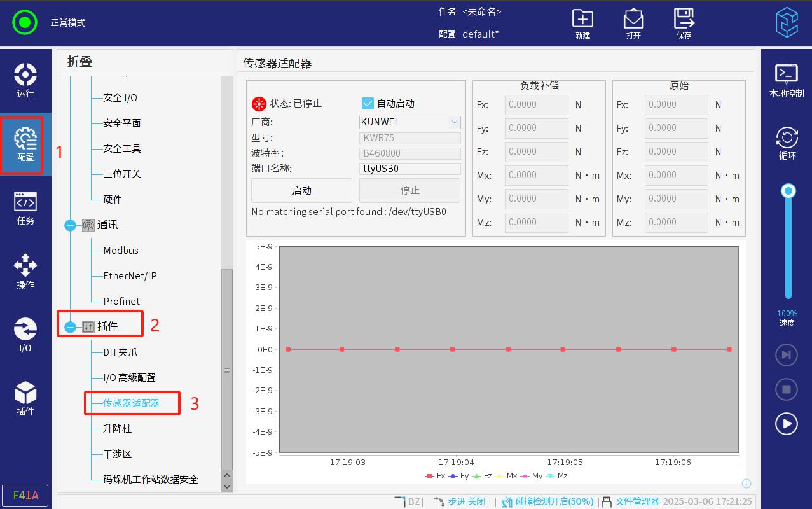The width and height of the screenshot is (812, 509).
Task: Save the configuration with 保存 icon
Action: (x=684, y=24)
